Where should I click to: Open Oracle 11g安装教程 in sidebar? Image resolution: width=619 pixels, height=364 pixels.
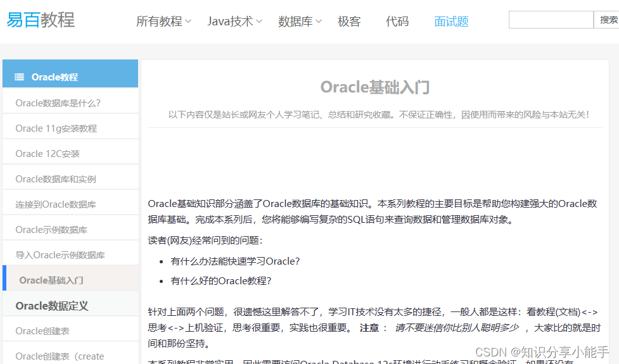pyautogui.click(x=56, y=129)
